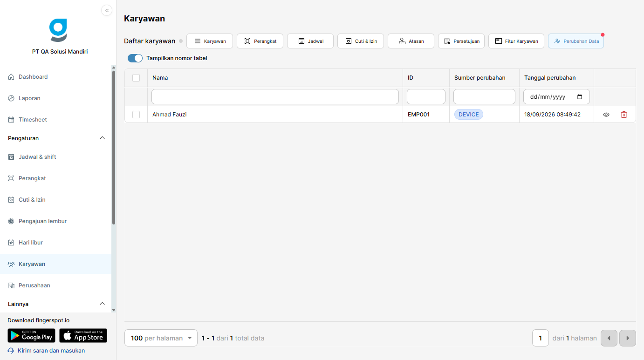Image resolution: width=644 pixels, height=360 pixels.
Task: Collapse the sidebar with the double-chevron icon
Action: point(107,10)
